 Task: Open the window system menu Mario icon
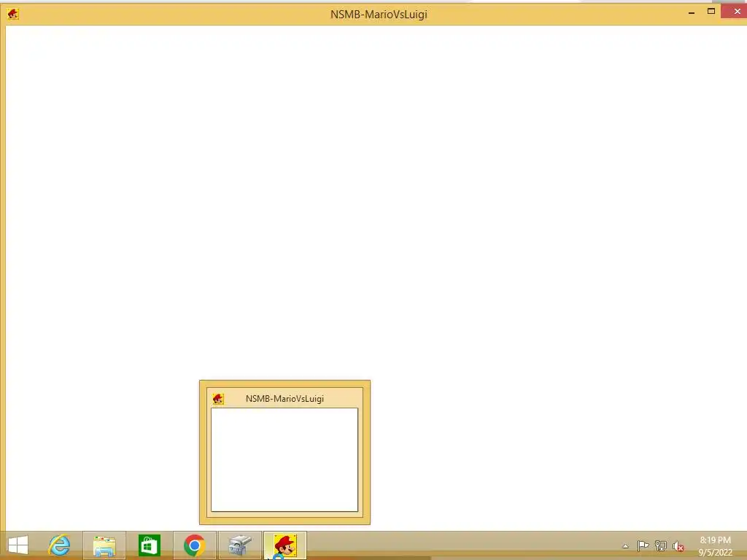click(13, 14)
